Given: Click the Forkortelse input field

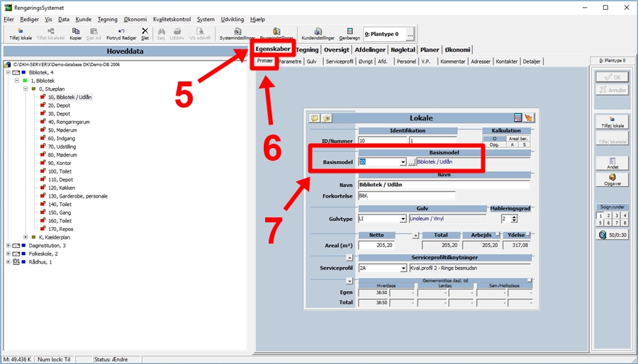Looking at the screenshot, I should coord(406,196).
